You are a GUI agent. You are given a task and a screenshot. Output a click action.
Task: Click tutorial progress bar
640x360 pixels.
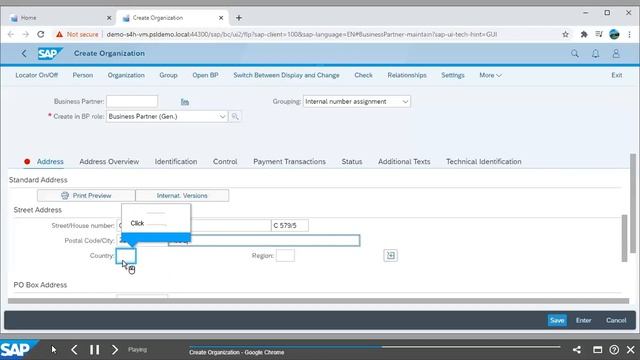point(375,347)
